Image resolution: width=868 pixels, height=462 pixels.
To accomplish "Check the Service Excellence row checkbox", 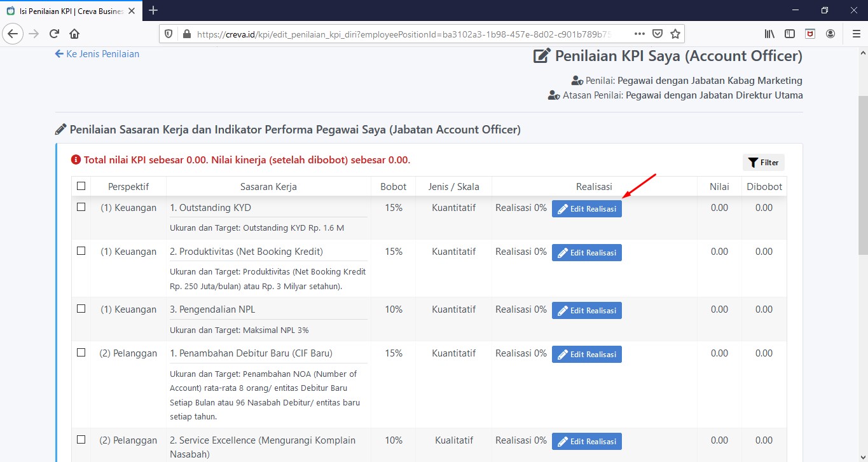I will pyautogui.click(x=81, y=440).
